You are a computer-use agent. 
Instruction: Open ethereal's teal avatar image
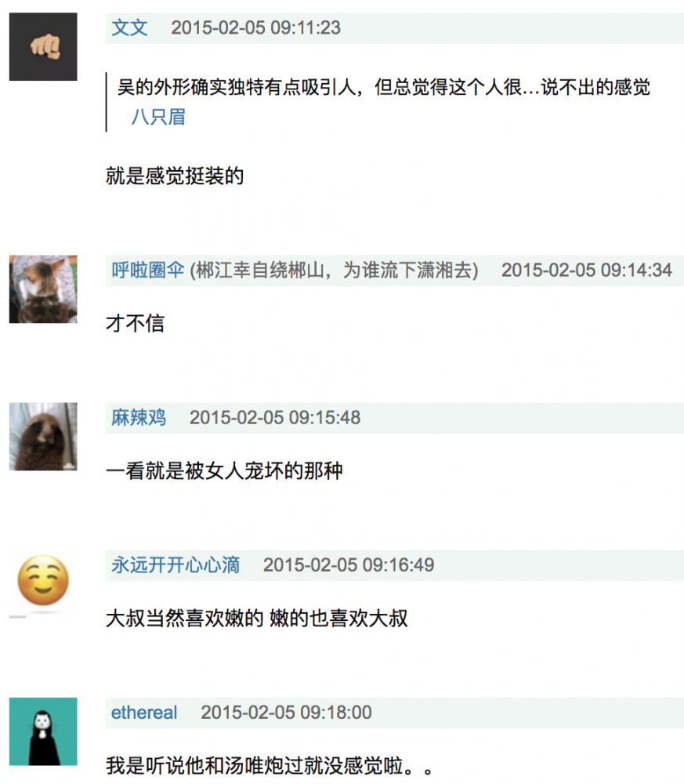coord(43,731)
